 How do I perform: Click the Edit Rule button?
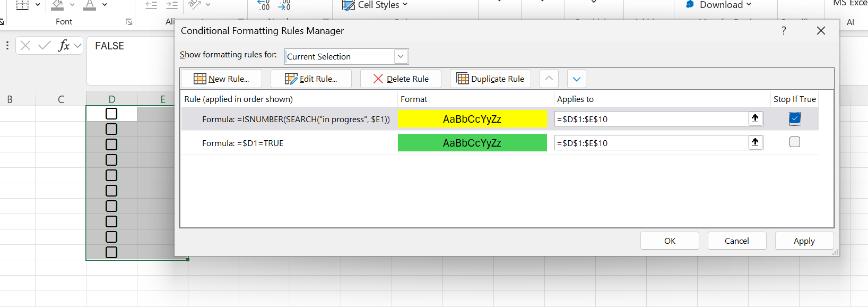click(x=311, y=79)
